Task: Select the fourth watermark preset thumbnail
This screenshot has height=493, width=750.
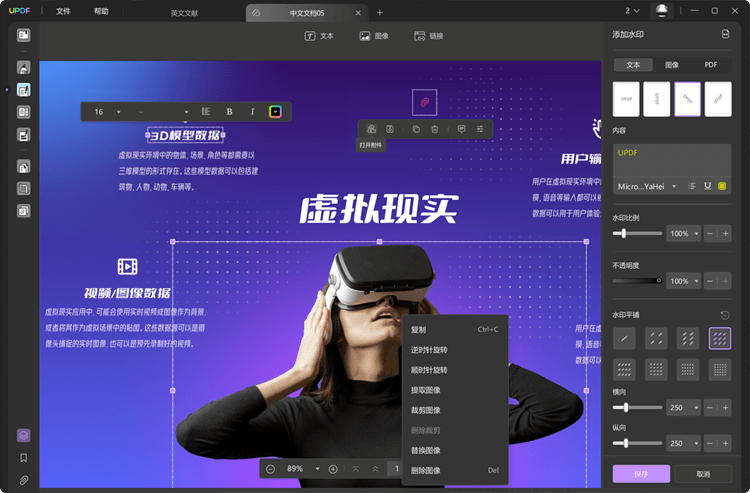Action: (x=718, y=99)
